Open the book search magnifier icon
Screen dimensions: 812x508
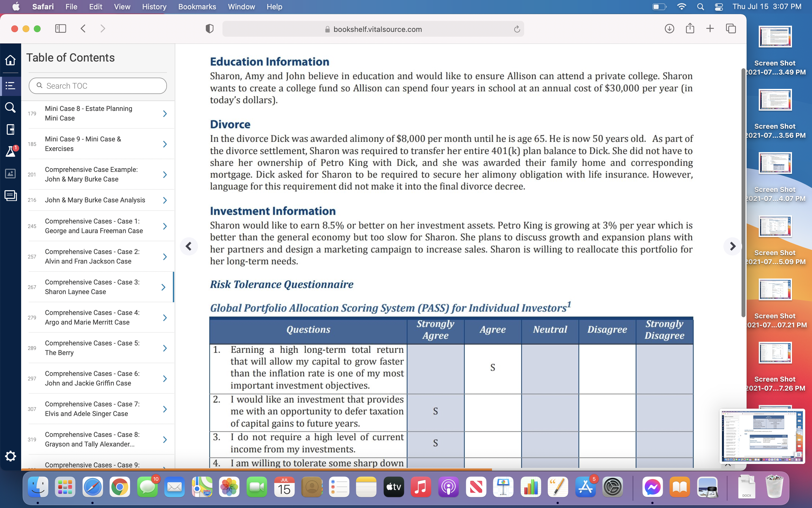point(10,108)
